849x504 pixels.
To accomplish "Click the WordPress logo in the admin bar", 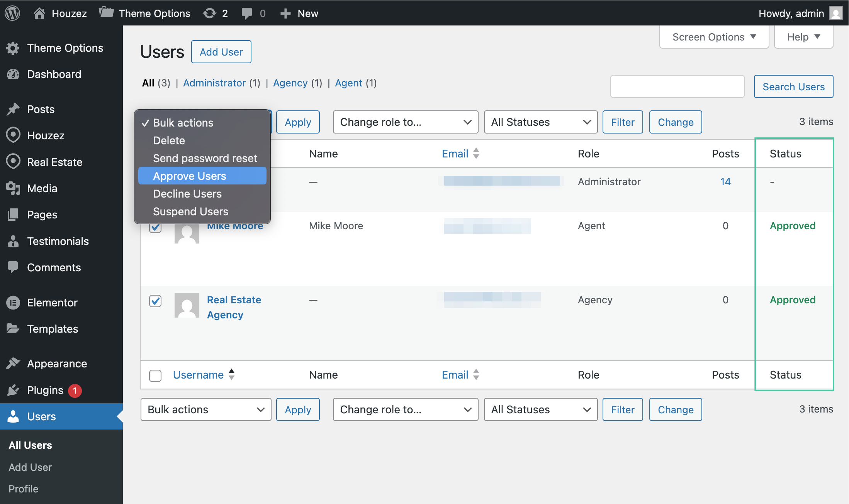I will point(12,13).
